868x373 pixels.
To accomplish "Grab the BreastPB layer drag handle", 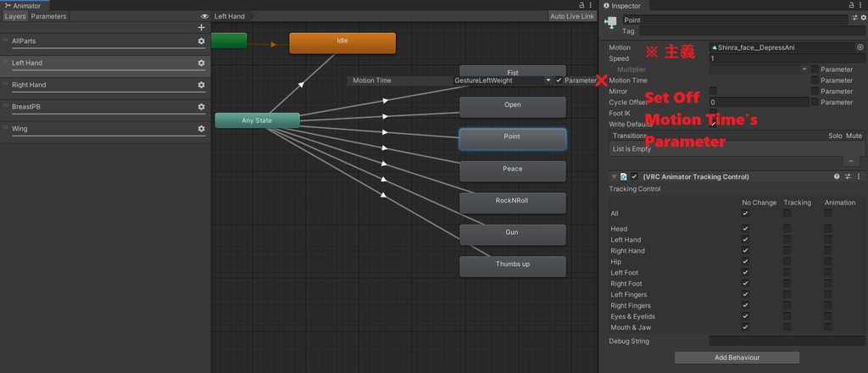I will coord(6,106).
